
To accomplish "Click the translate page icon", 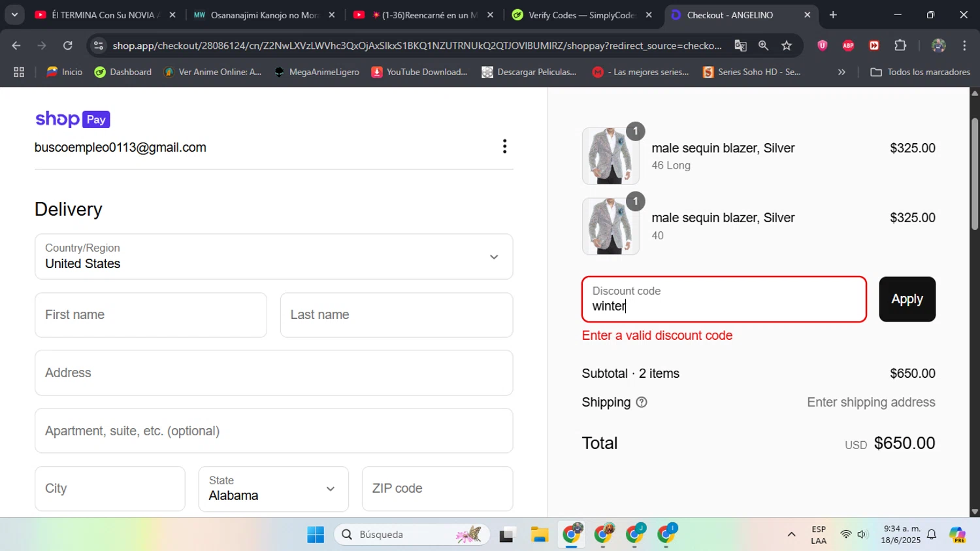I will pyautogui.click(x=740, y=46).
